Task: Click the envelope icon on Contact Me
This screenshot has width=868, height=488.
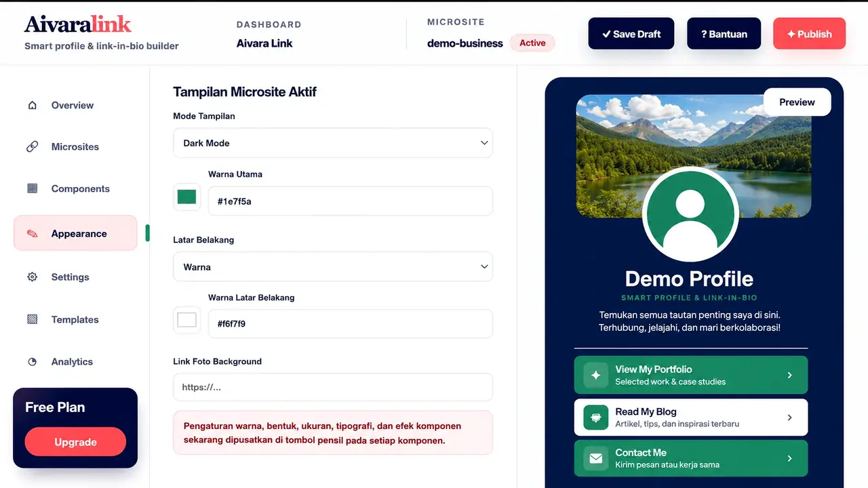Action: [596, 458]
